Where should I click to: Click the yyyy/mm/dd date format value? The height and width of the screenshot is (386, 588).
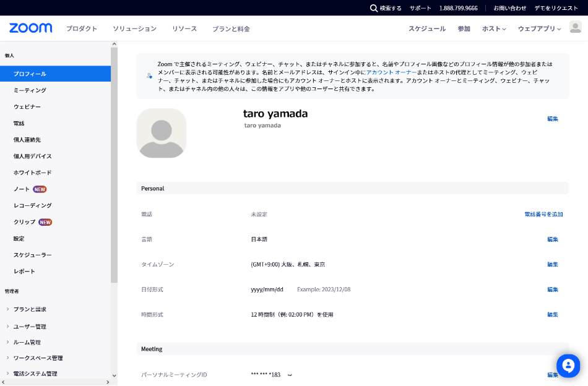(x=267, y=289)
